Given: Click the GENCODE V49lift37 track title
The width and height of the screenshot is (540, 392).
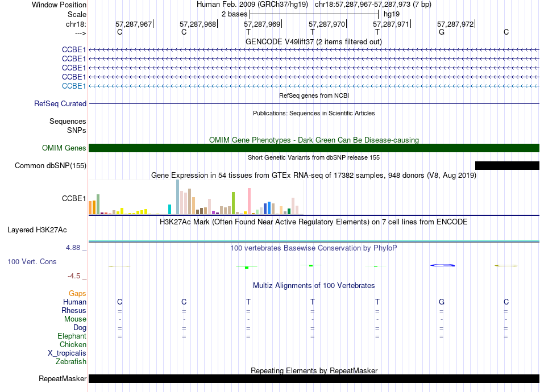Looking at the screenshot, I should (314, 42).
